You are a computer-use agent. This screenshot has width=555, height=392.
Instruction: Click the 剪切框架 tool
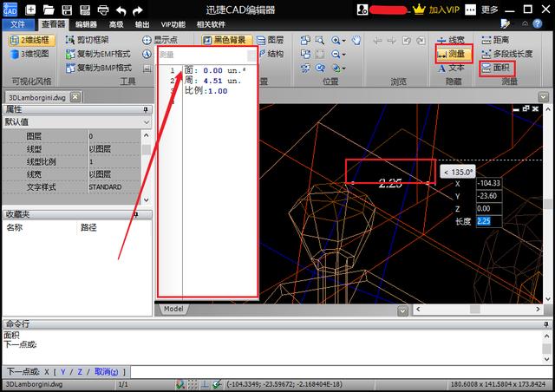click(x=87, y=40)
